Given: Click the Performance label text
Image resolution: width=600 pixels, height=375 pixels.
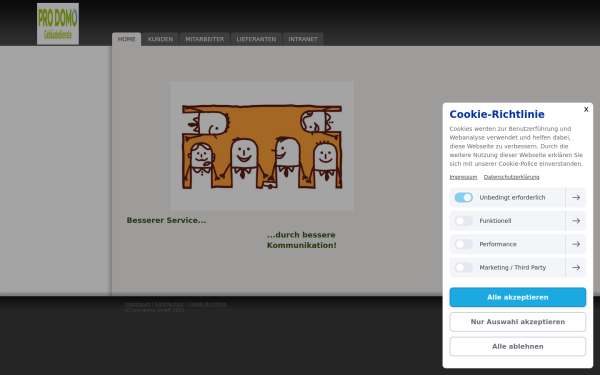Looking at the screenshot, I should (498, 244).
